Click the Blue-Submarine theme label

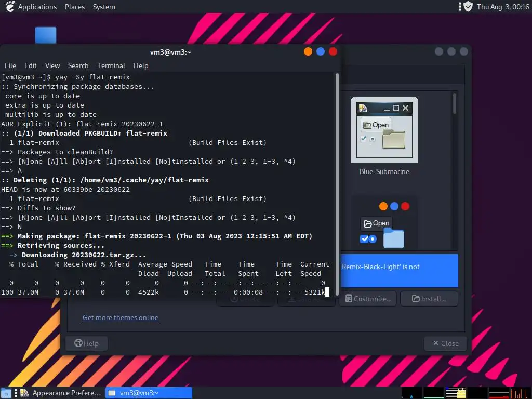(384, 171)
